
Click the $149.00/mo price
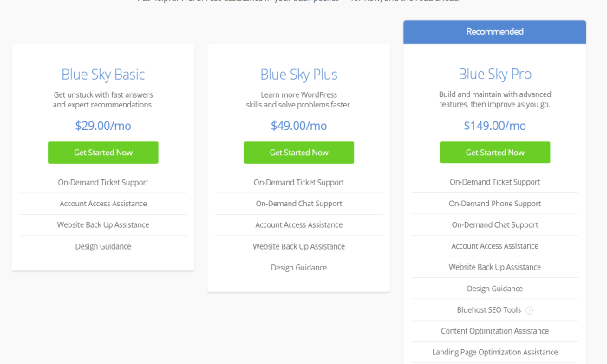pyautogui.click(x=495, y=126)
